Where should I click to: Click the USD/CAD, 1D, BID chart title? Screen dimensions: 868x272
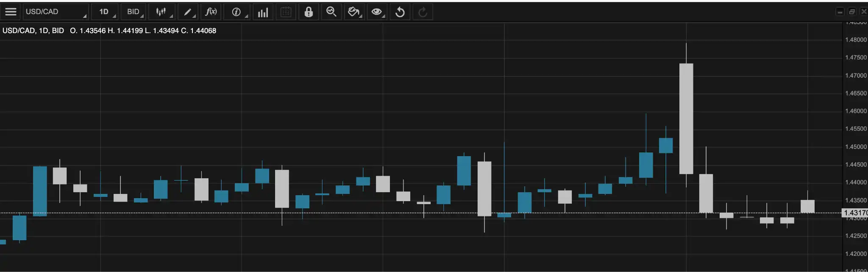coord(33,31)
